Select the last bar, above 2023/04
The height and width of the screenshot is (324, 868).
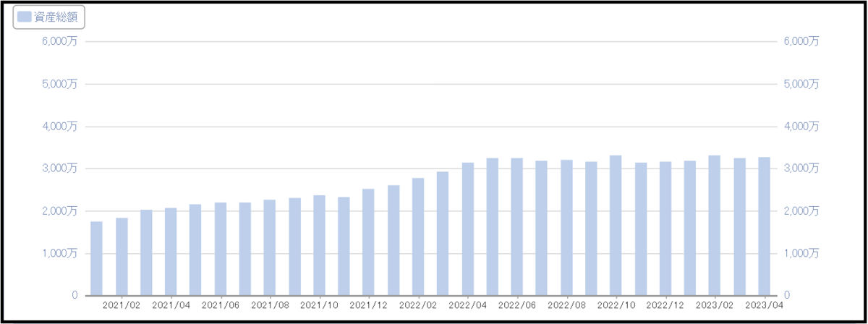tap(765, 226)
